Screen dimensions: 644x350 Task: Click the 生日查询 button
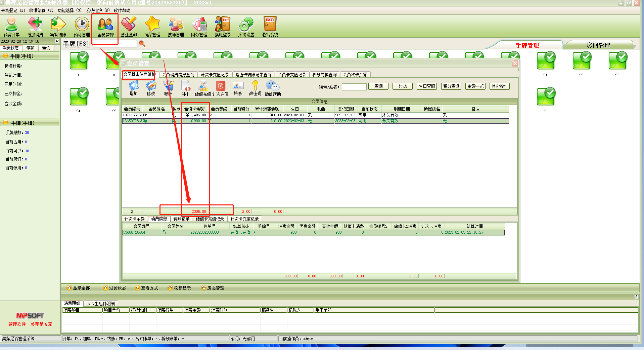click(x=426, y=86)
